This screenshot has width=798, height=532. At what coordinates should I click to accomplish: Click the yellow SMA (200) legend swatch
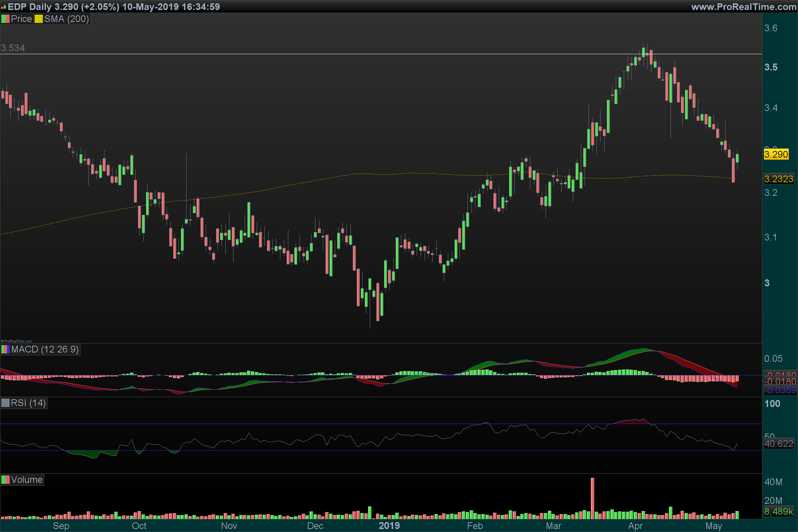tap(38, 19)
